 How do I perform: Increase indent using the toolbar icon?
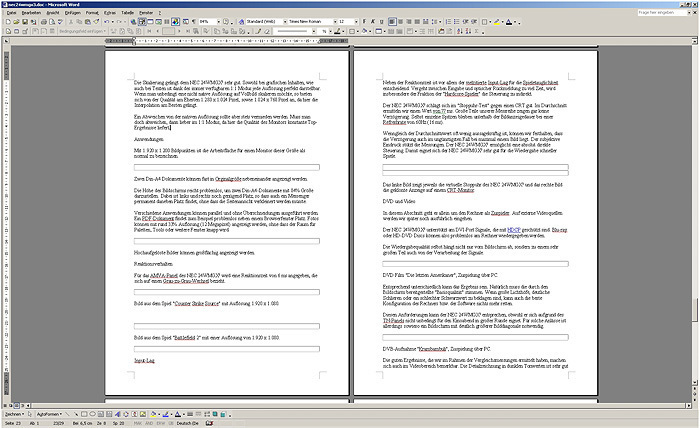click(474, 21)
